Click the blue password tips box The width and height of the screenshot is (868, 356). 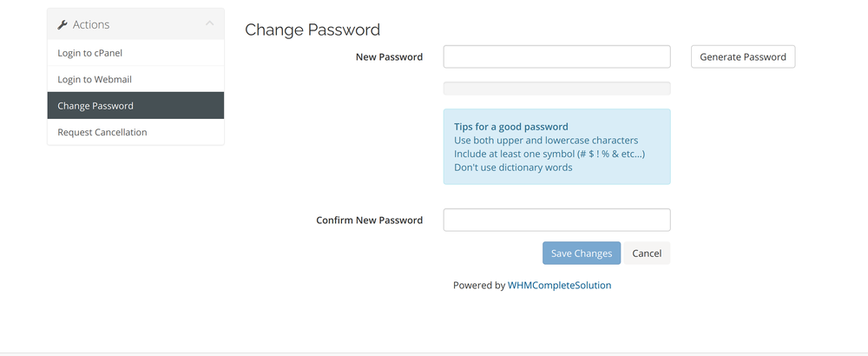click(557, 147)
